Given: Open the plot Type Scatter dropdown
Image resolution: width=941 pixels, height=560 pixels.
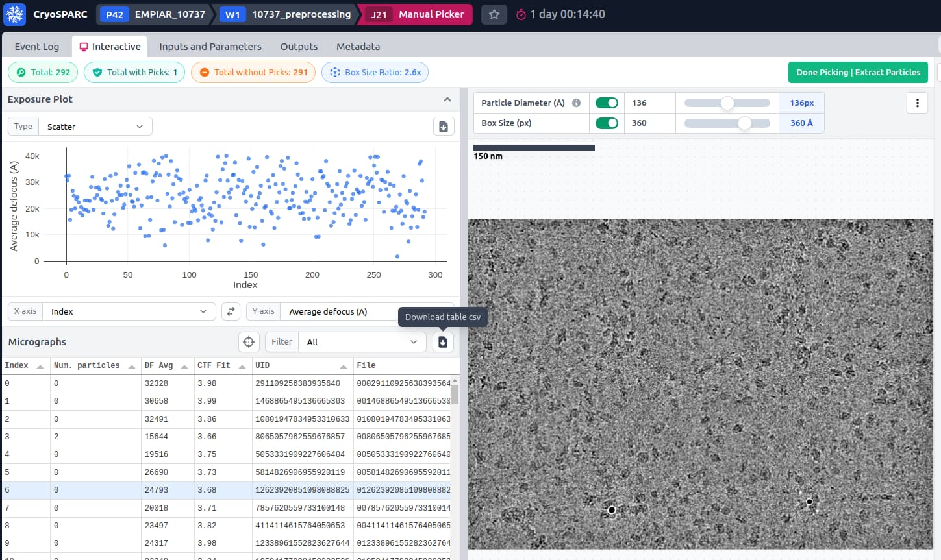Looking at the screenshot, I should tap(95, 127).
